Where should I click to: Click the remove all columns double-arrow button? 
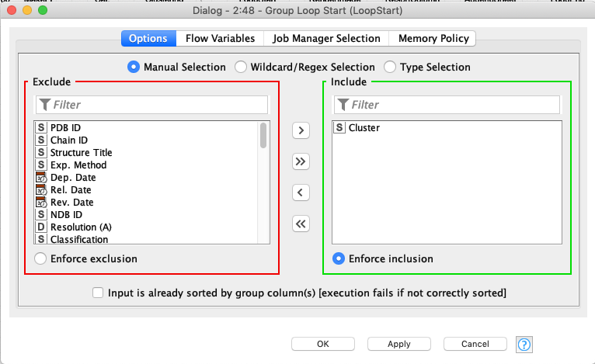click(301, 224)
